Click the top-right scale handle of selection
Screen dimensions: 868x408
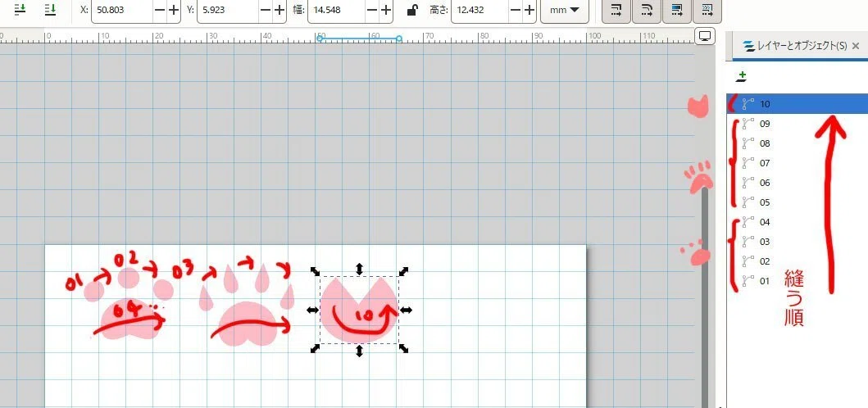click(403, 271)
